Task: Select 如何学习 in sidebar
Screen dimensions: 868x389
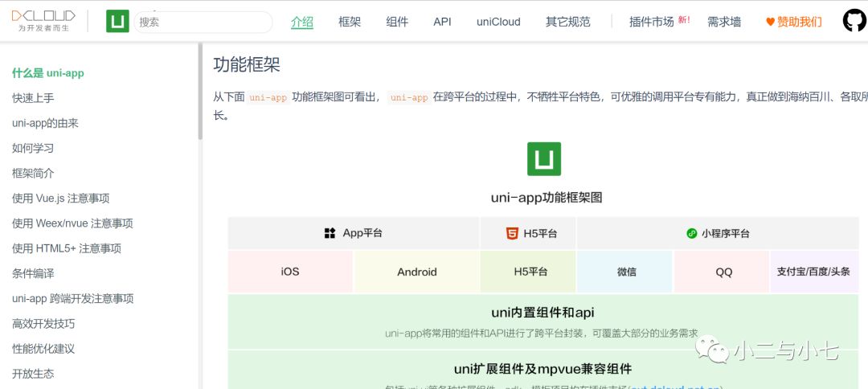Action: point(33,149)
